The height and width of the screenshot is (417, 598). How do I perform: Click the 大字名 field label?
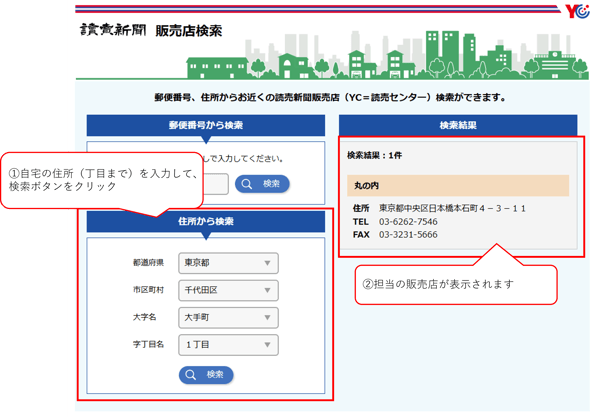coord(145,317)
